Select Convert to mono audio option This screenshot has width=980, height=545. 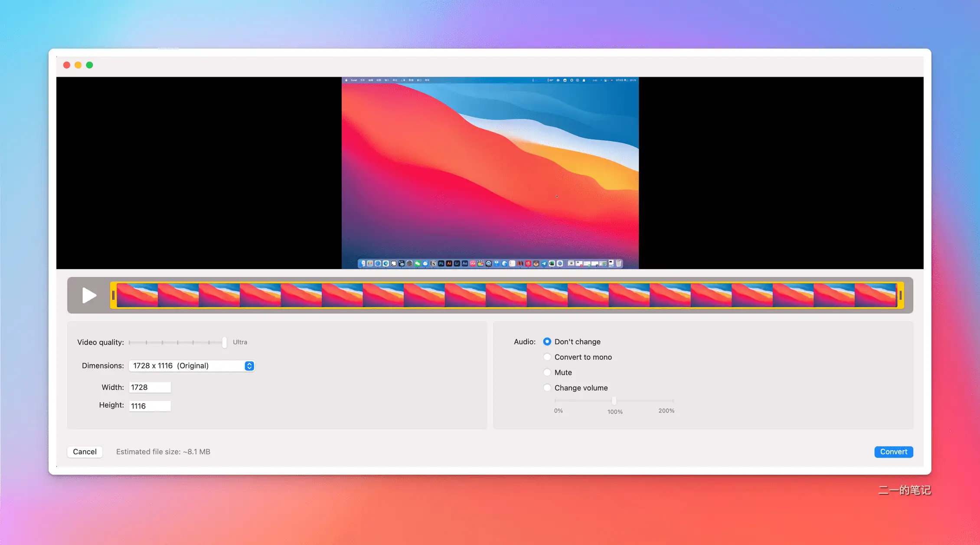click(x=547, y=357)
